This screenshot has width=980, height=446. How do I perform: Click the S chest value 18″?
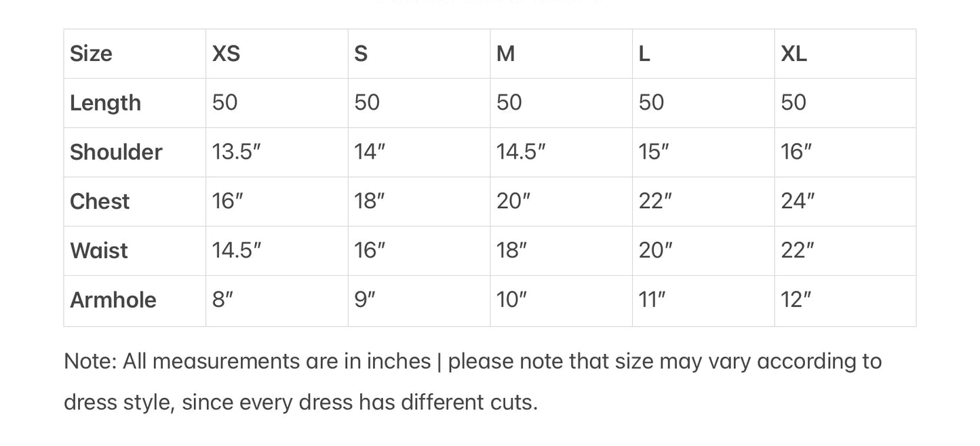click(x=370, y=201)
